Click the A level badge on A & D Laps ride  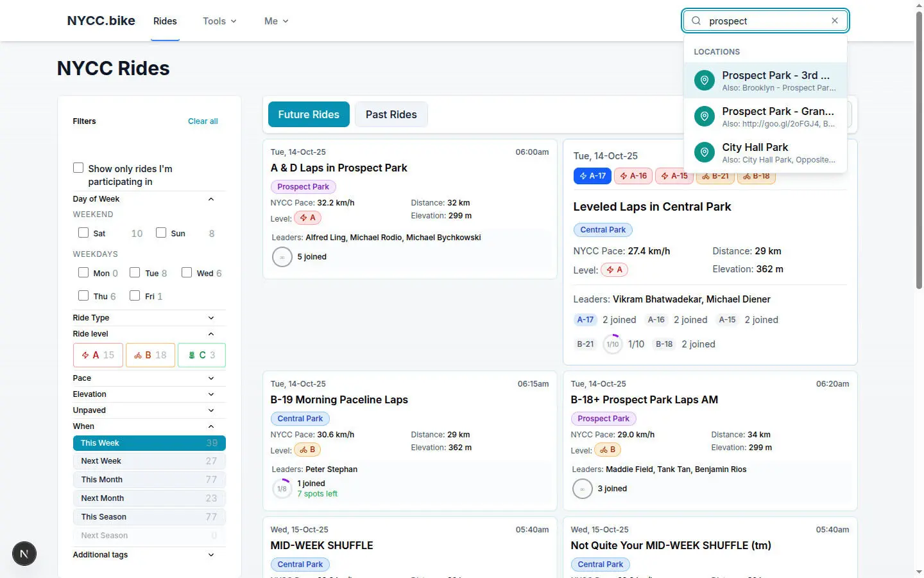click(x=307, y=218)
